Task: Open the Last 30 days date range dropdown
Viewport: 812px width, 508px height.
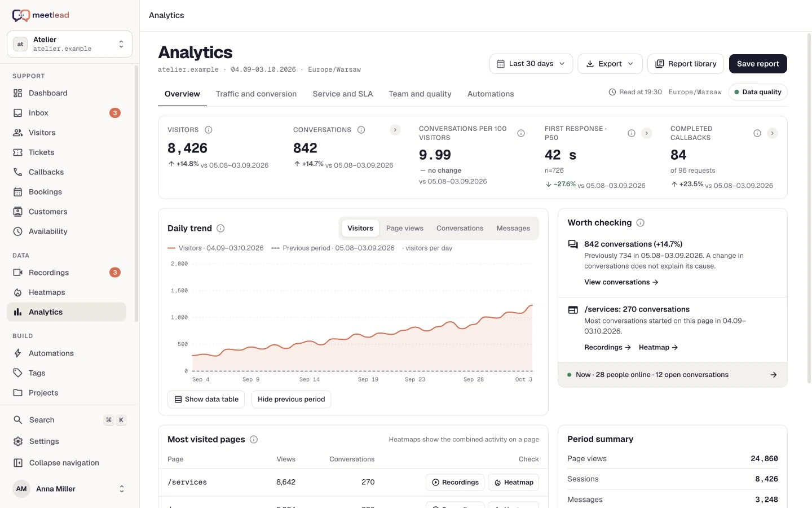Action: click(531, 64)
